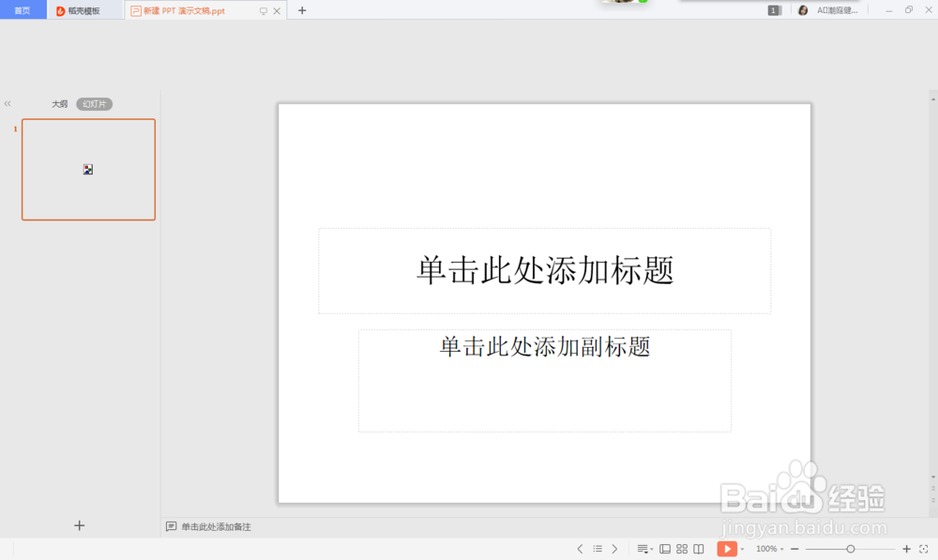Switch to slide sorter view
Image resolution: width=938 pixels, height=560 pixels.
682,549
